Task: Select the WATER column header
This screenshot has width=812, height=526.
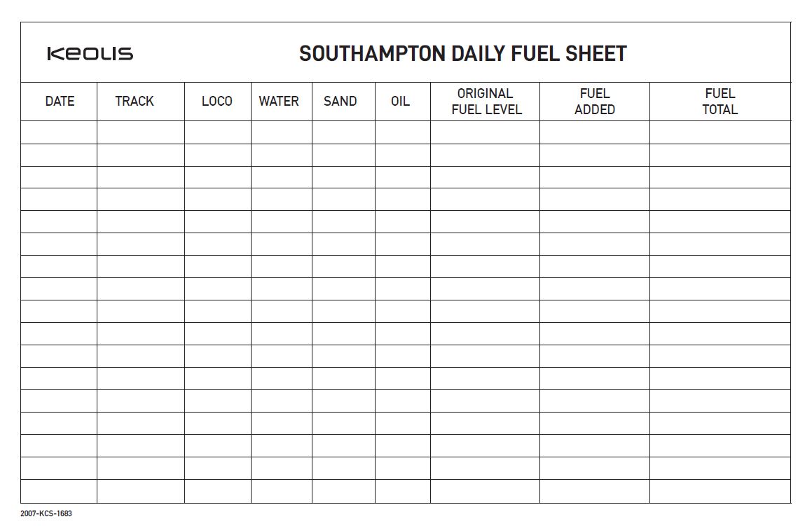Action: [279, 102]
